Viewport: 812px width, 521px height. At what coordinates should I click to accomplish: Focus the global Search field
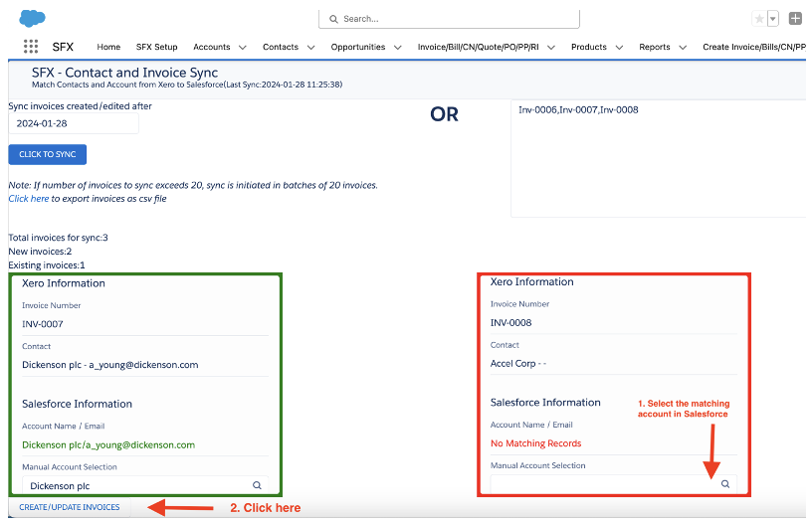(x=449, y=19)
